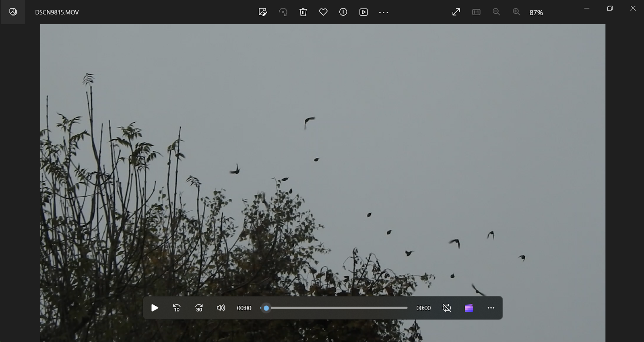This screenshot has height=342, width=644.
Task: Zoom in with the plus magnifier
Action: tap(516, 12)
